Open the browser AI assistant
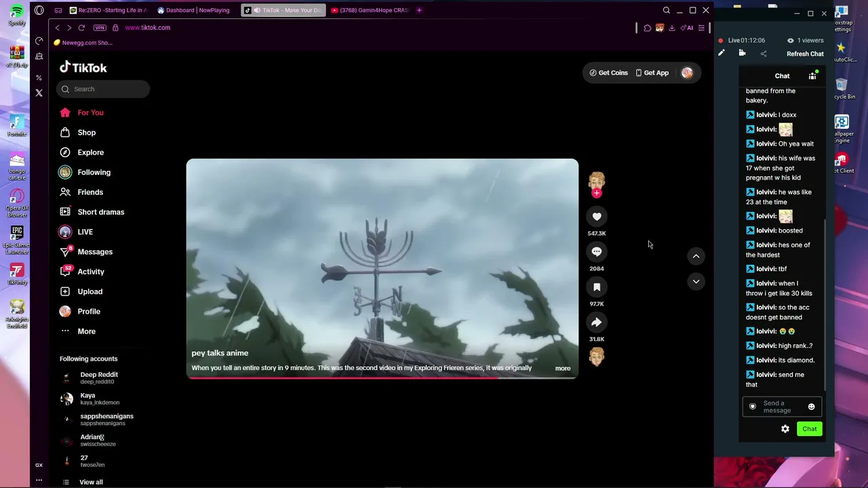This screenshot has height=488, width=868. coord(688,28)
